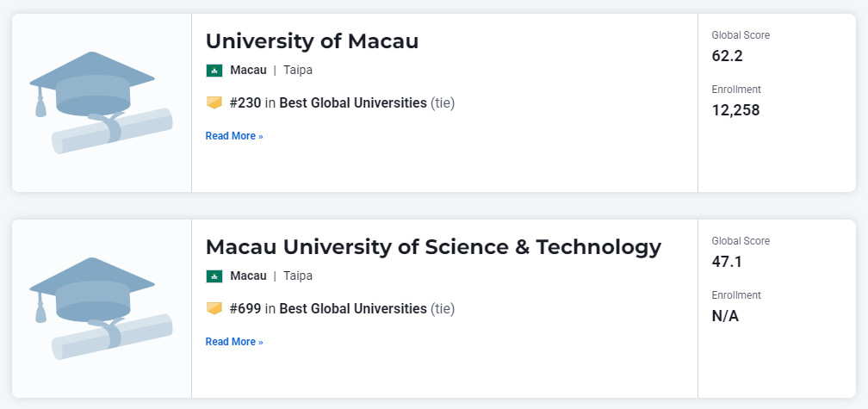Open Best Global Universities link for rank #230
The width and height of the screenshot is (868, 409).
(353, 103)
